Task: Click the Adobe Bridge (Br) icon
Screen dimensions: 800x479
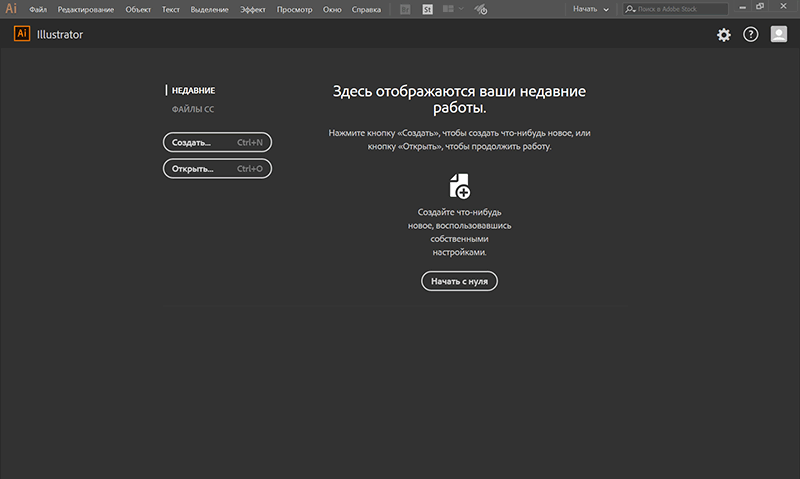Action: coord(405,9)
